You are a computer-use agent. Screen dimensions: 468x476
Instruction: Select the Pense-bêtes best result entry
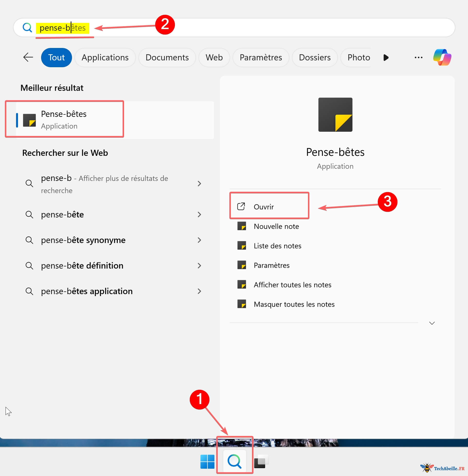click(64, 120)
